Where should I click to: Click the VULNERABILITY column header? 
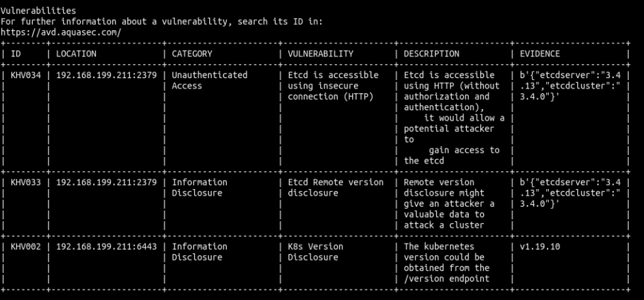coord(321,54)
